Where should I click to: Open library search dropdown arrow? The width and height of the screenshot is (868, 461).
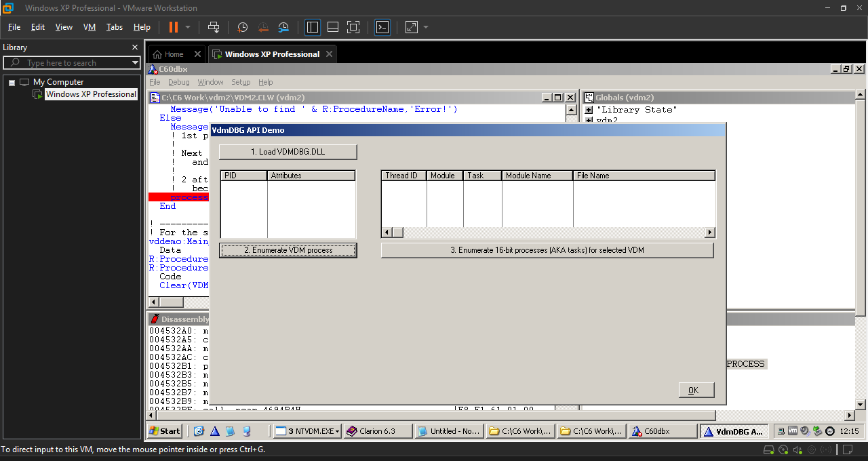[x=136, y=63]
